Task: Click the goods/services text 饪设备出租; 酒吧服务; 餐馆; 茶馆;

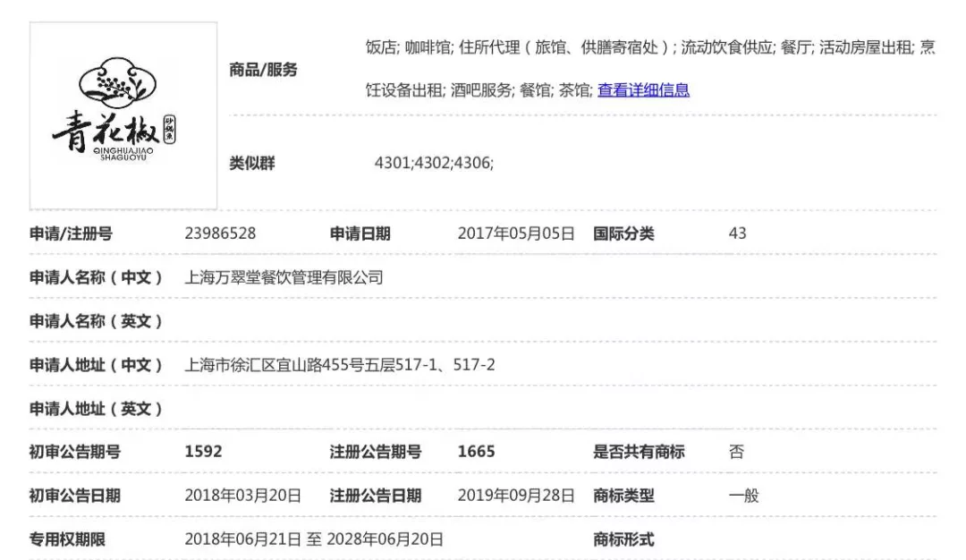Action: click(479, 90)
